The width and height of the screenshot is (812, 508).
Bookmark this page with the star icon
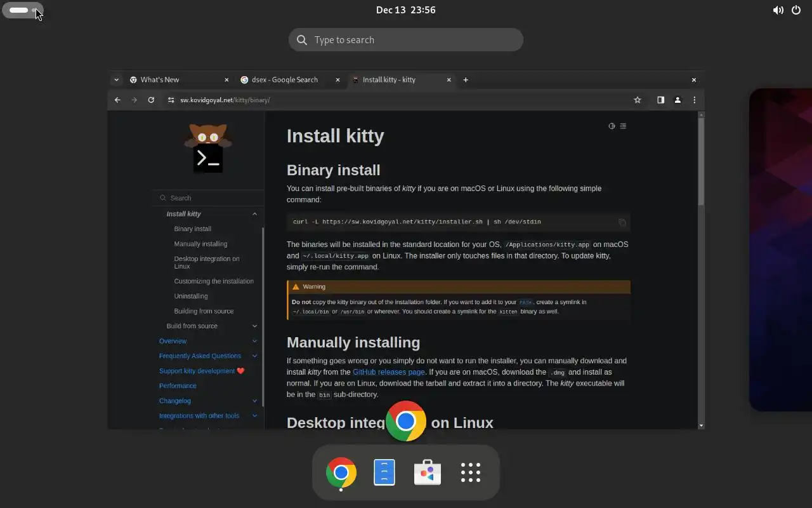pos(638,100)
